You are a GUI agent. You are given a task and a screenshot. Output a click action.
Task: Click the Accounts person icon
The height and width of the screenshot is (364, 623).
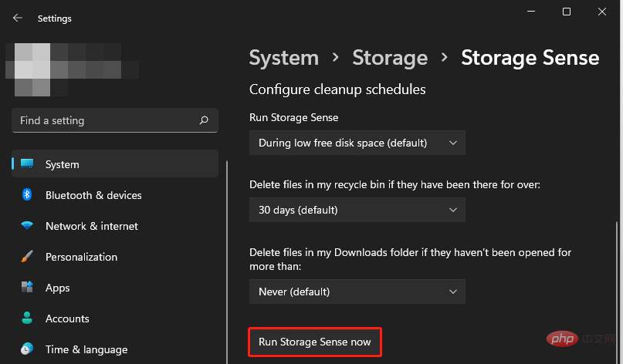pos(28,318)
